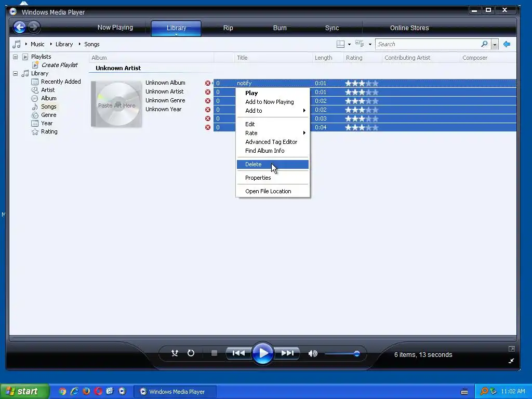Launch Internet Explorer from quick launch
This screenshot has height=399, width=532.
pyautogui.click(x=74, y=391)
